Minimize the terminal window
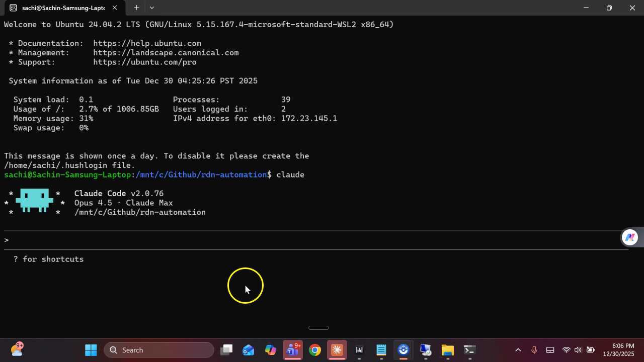644x362 pixels. [x=586, y=8]
